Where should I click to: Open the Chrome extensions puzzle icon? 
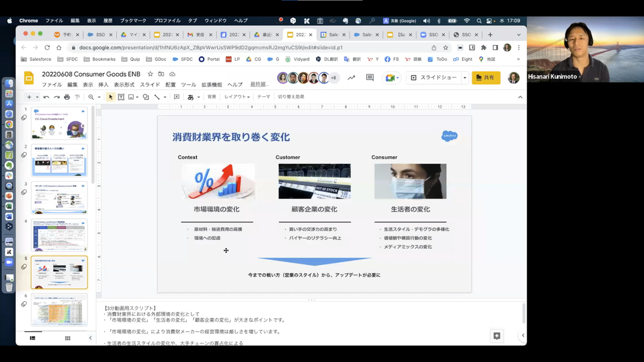(x=484, y=48)
